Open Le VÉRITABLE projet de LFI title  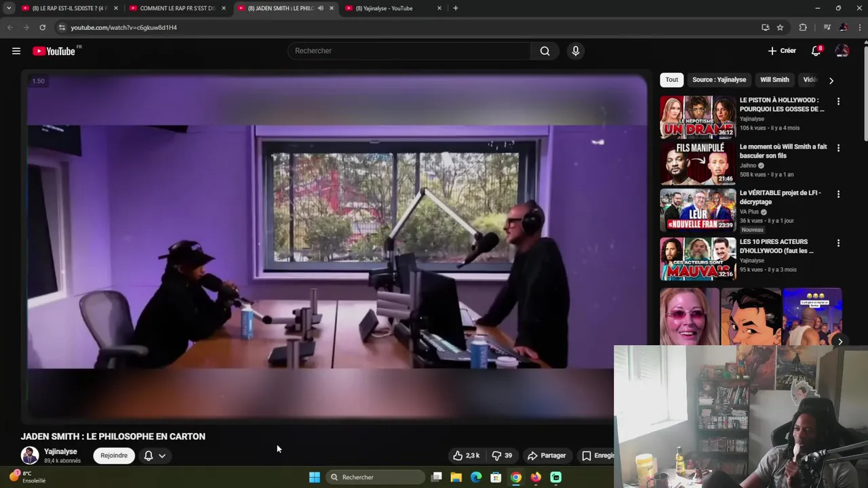point(780,197)
